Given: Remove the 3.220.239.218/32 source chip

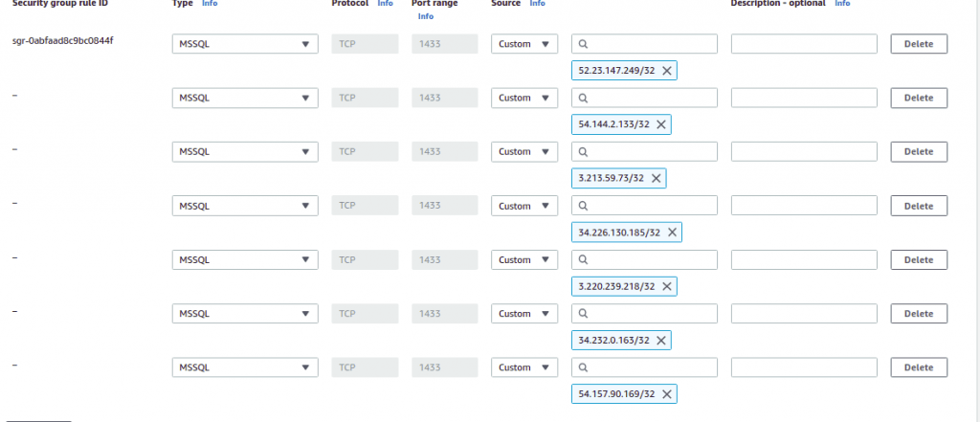Looking at the screenshot, I should click(666, 286).
